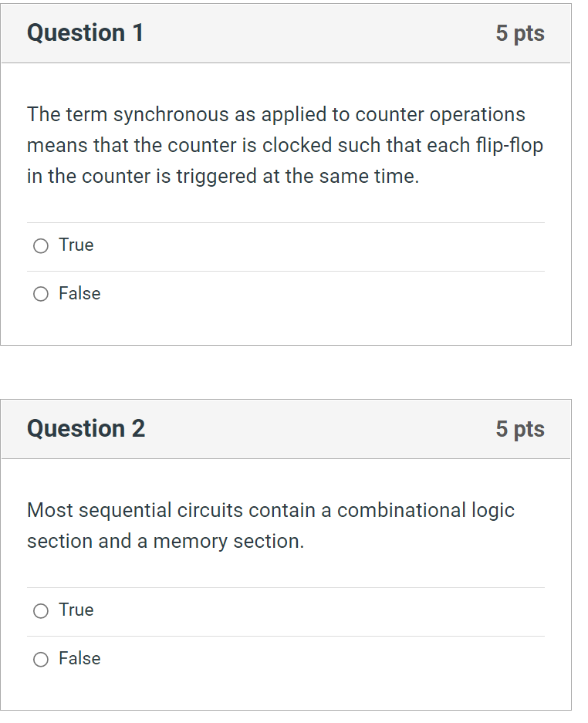588x723 pixels.
Task: Click the True label in Question 2
Action: (75, 610)
